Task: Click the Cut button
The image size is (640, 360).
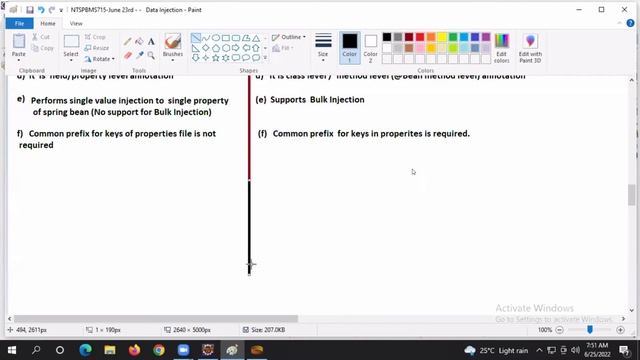Action: [41, 37]
